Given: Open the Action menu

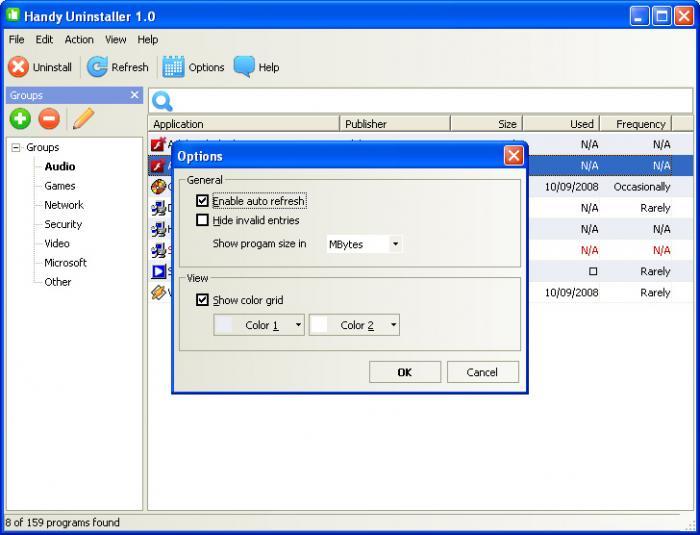Looking at the screenshot, I should [79, 39].
